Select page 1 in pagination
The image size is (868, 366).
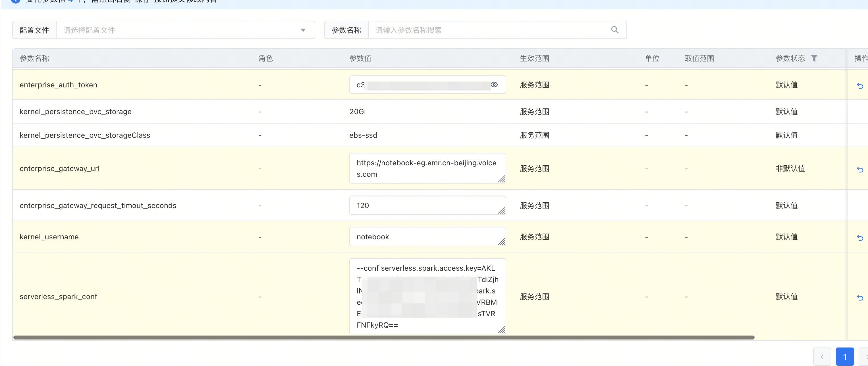coord(844,357)
